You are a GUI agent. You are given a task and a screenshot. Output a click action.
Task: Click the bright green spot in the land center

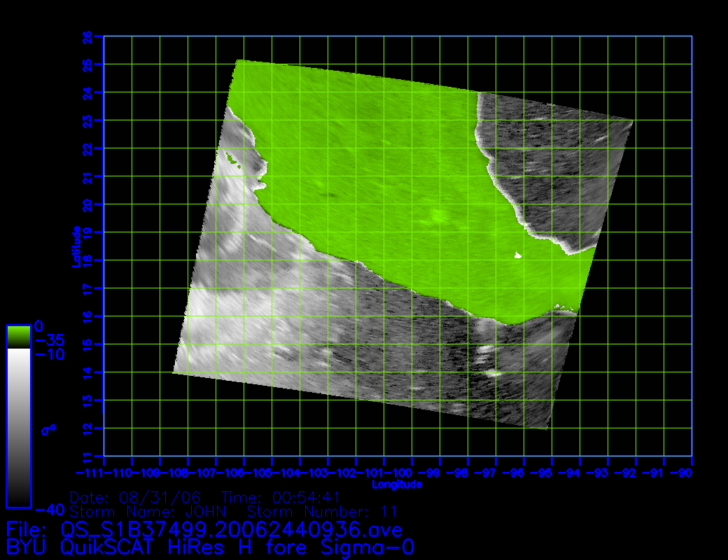[x=437, y=217]
